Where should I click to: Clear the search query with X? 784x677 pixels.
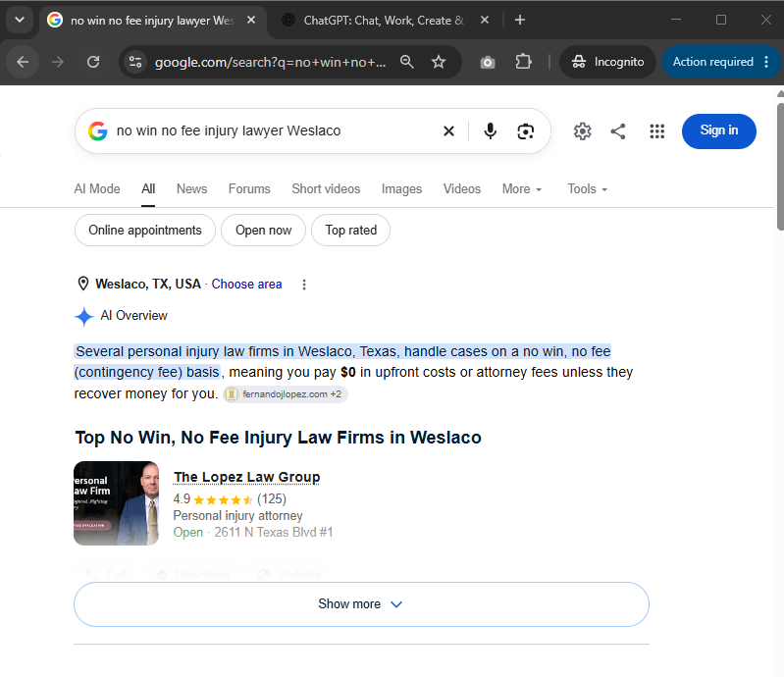(x=448, y=131)
